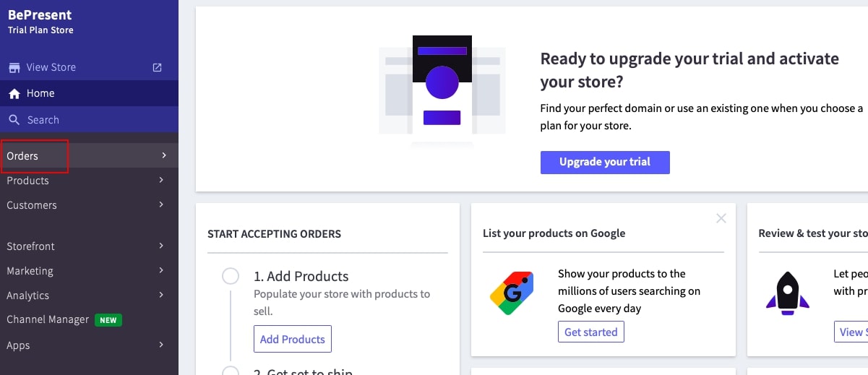Open Channel Manager from the sidebar
The image size is (868, 375).
pos(48,319)
